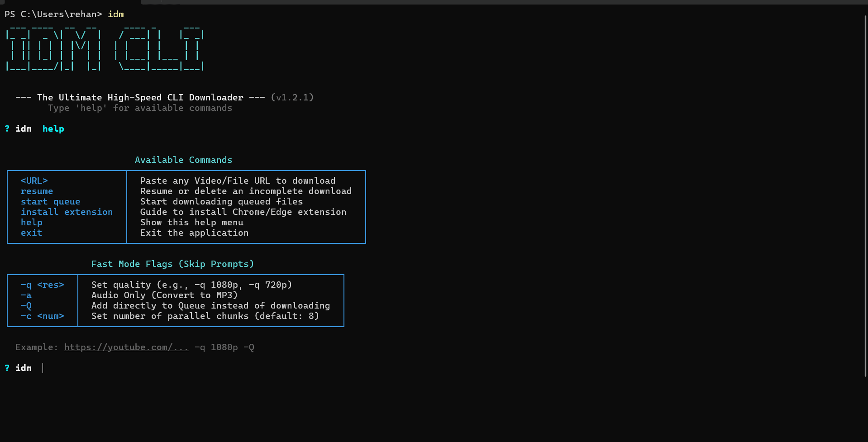Click the yellow 'idm' command after PowerShell prompt
This screenshot has height=442, width=868.
click(115, 14)
